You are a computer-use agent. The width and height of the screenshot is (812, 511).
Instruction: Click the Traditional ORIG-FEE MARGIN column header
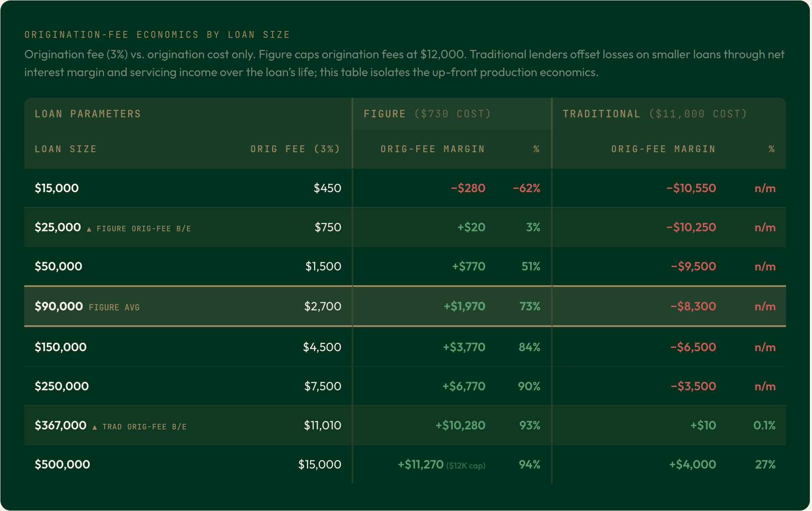click(x=664, y=149)
